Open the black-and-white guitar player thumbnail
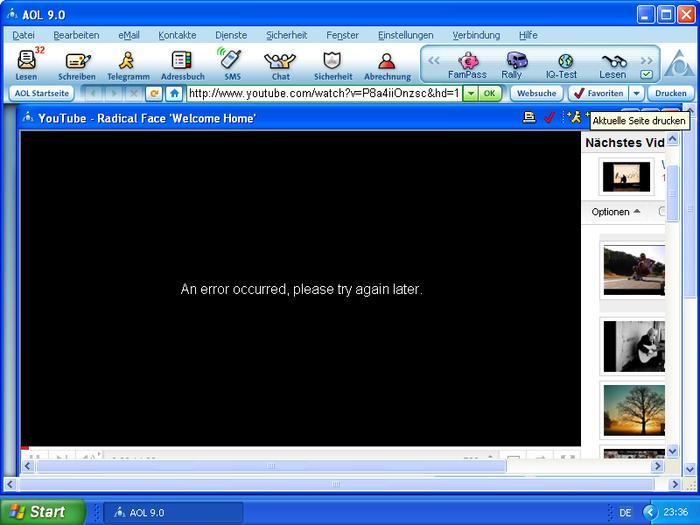Image resolution: width=700 pixels, height=525 pixels. [x=634, y=346]
